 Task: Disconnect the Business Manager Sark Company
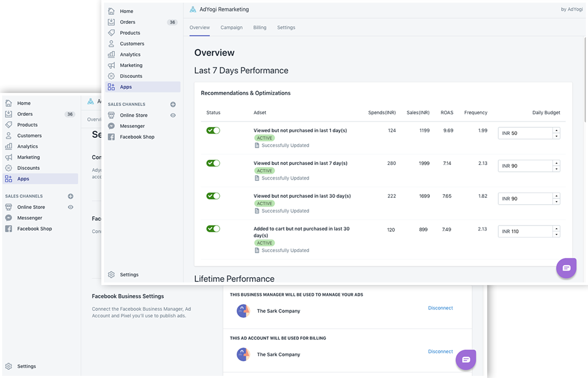pyautogui.click(x=440, y=308)
